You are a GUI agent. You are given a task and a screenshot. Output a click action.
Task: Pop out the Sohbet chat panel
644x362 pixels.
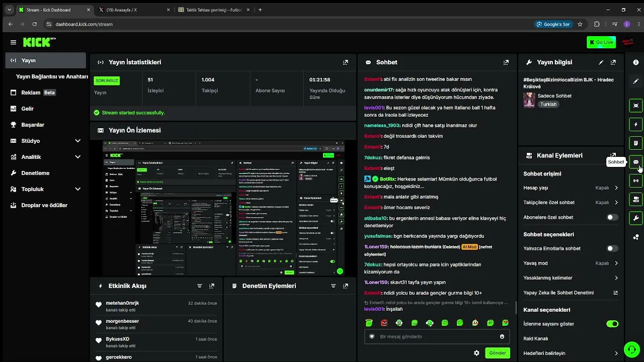(x=506, y=62)
